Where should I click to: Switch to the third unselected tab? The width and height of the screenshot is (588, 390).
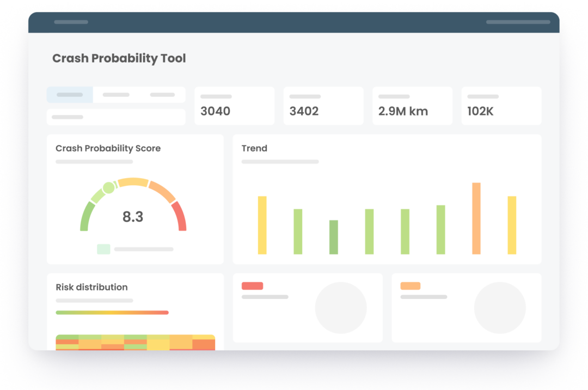(x=162, y=95)
